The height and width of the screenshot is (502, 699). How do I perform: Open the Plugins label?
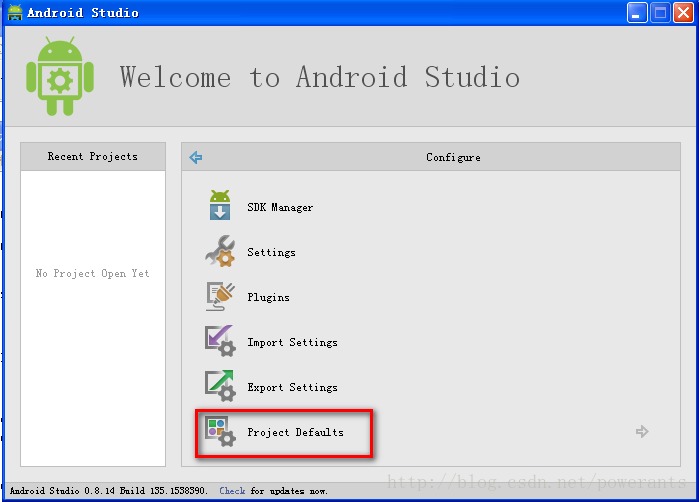[268, 297]
